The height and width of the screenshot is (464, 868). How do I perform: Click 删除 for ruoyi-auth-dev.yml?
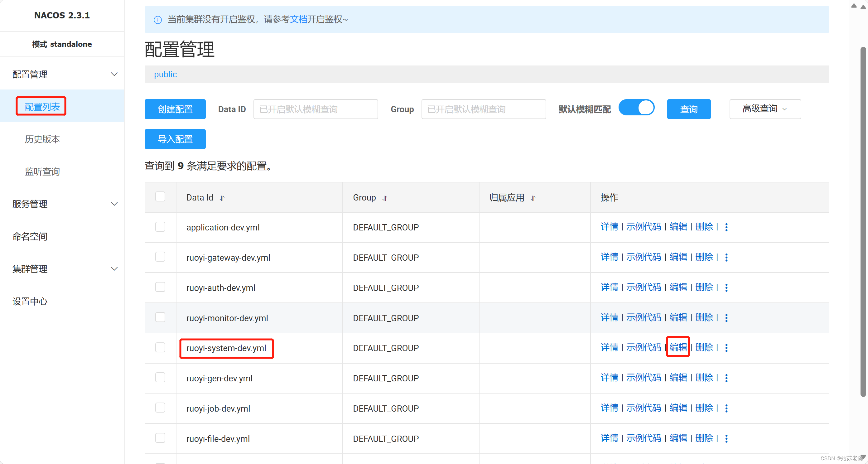tap(704, 287)
